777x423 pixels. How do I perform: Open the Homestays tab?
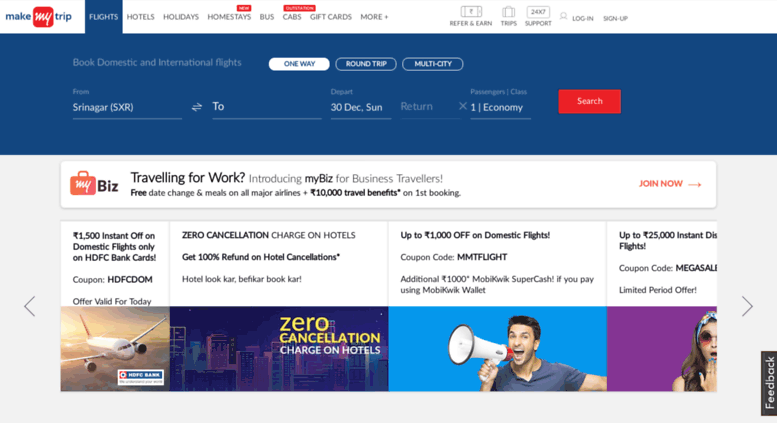click(229, 17)
